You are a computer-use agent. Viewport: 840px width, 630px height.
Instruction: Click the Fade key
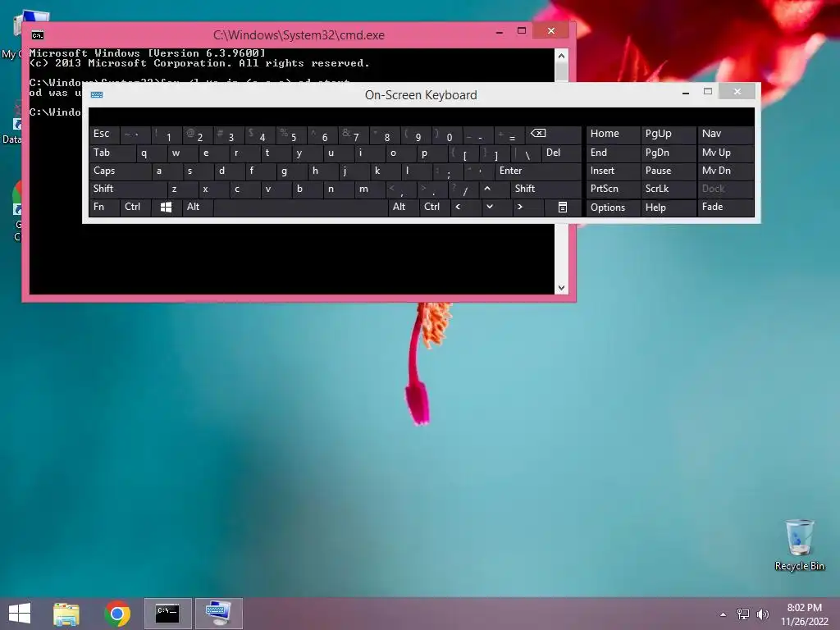click(725, 208)
